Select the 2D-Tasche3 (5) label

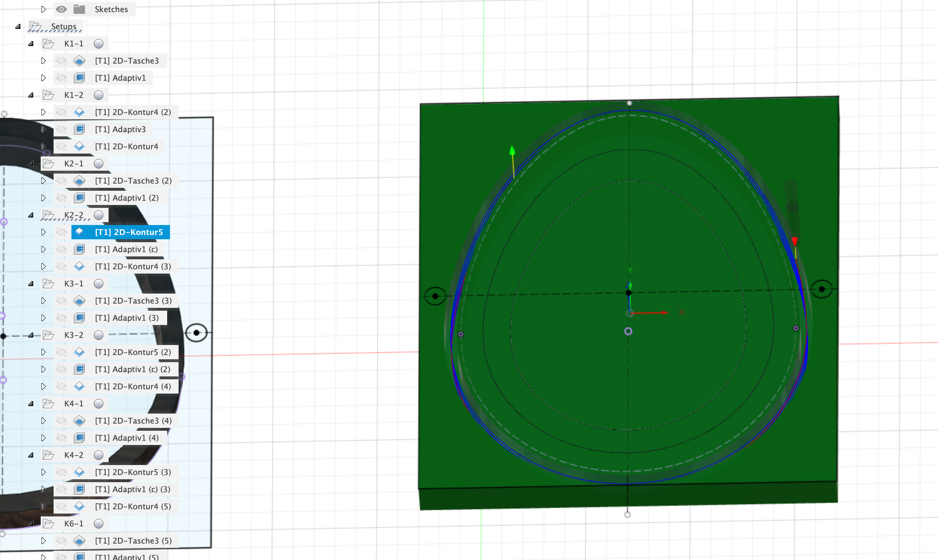click(x=133, y=540)
